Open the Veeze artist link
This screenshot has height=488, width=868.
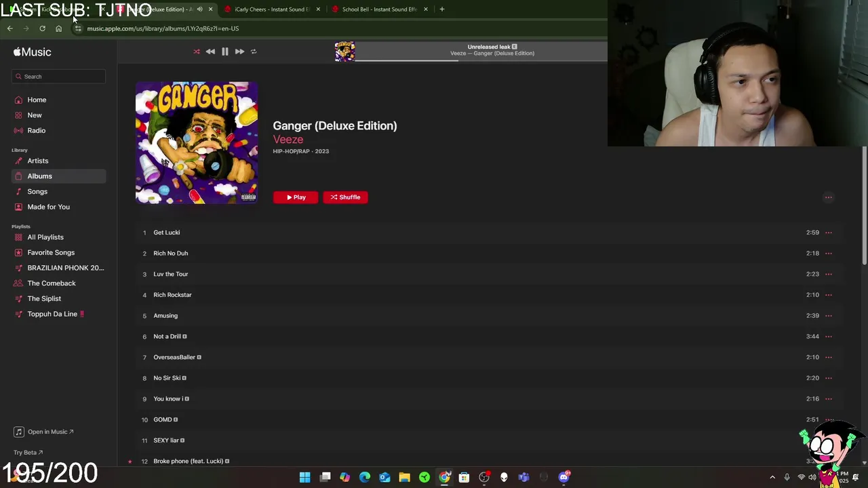(288, 139)
